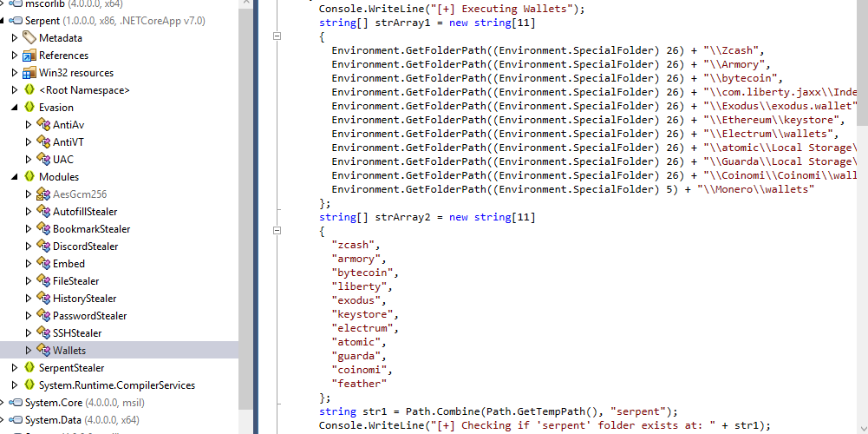This screenshot has width=868, height=434.
Task: Collapse the Evasion namespace
Action: click(x=15, y=108)
